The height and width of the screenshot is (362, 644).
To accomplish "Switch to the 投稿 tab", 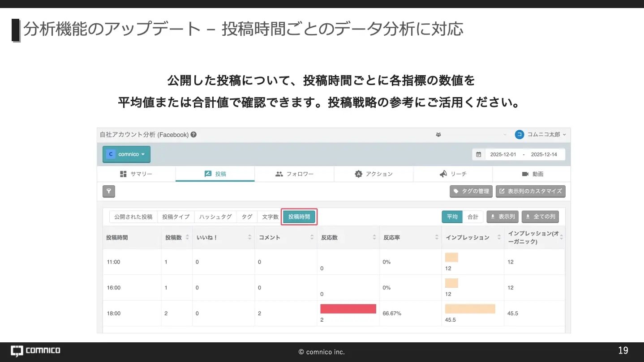I will (x=215, y=174).
